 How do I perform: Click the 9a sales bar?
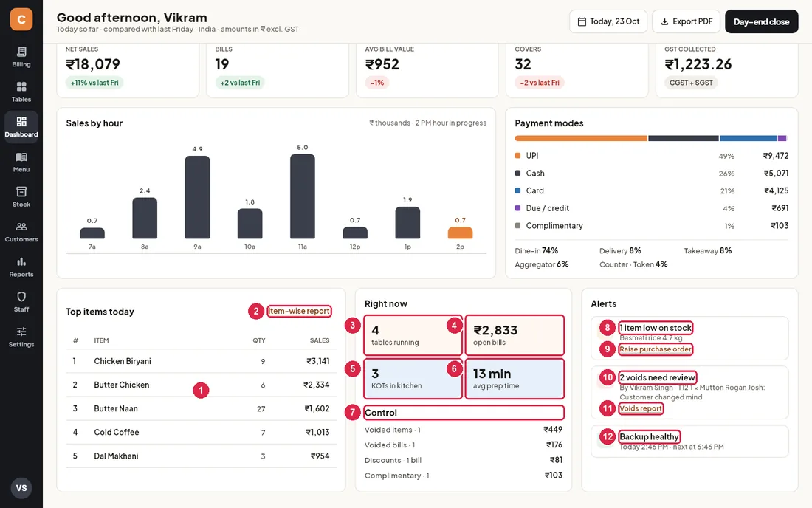coord(197,197)
